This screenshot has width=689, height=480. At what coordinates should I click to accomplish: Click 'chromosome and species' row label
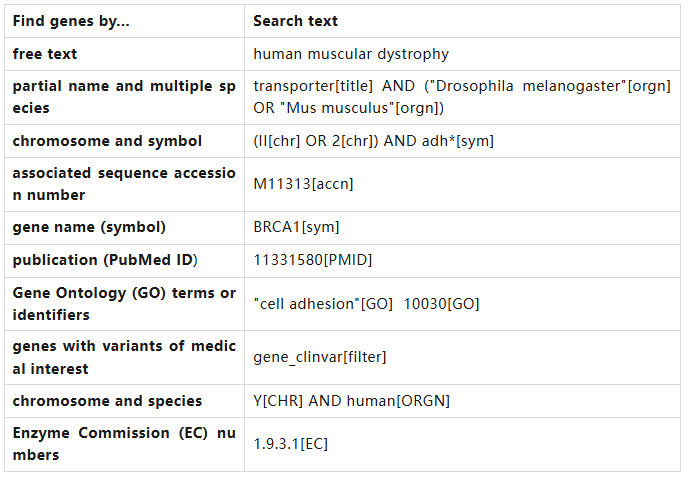pyautogui.click(x=107, y=401)
